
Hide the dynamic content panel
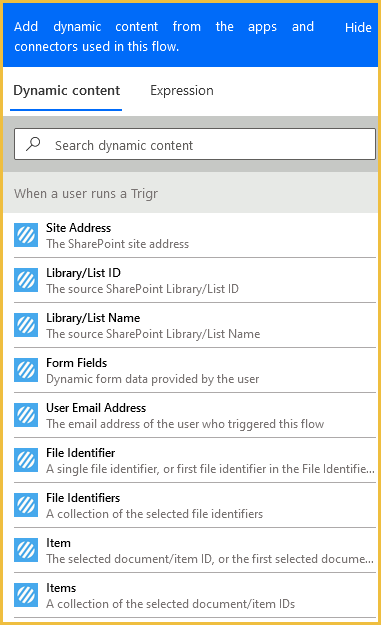(358, 28)
